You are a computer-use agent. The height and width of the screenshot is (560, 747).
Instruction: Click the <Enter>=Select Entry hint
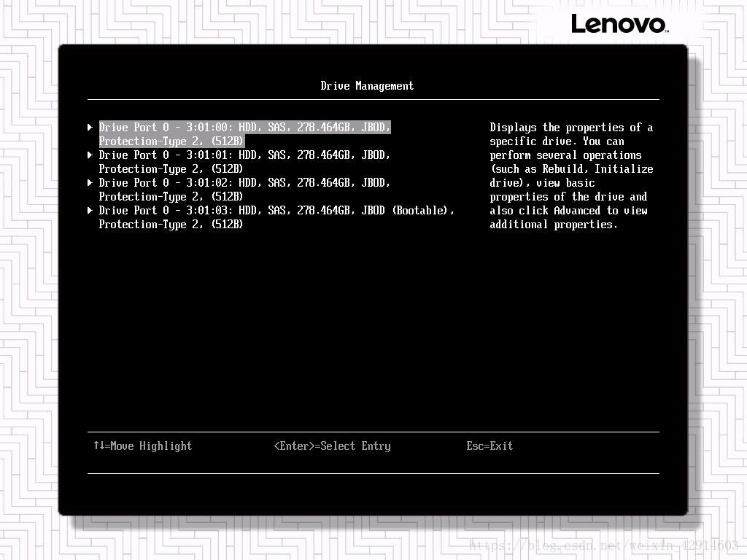pyautogui.click(x=332, y=446)
